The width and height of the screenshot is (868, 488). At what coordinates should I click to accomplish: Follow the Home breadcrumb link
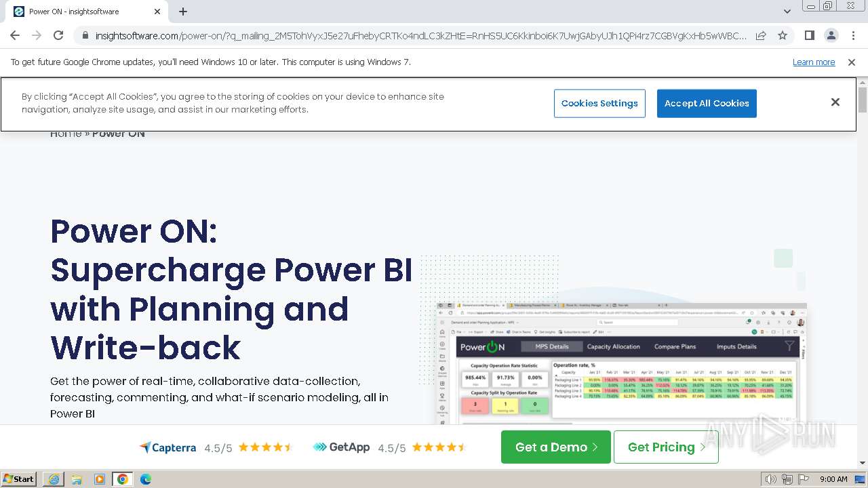click(66, 134)
